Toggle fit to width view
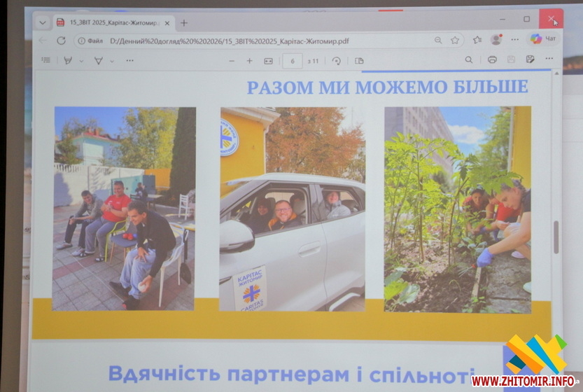 click(x=268, y=61)
